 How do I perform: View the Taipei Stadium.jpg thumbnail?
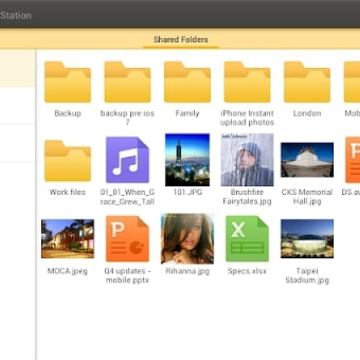(307, 239)
